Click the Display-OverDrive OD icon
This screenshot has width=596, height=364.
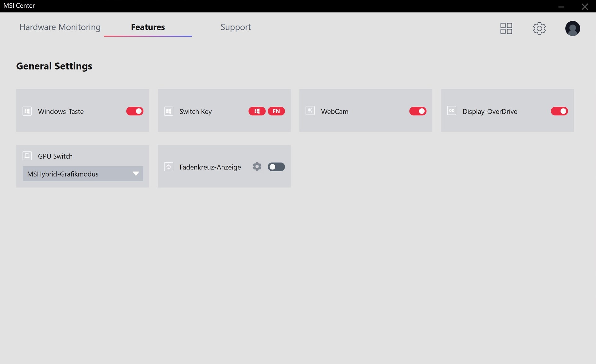tap(452, 110)
